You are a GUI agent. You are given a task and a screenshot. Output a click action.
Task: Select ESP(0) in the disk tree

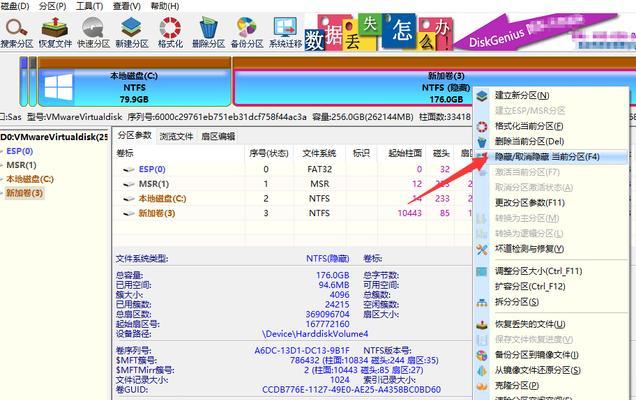[19, 151]
